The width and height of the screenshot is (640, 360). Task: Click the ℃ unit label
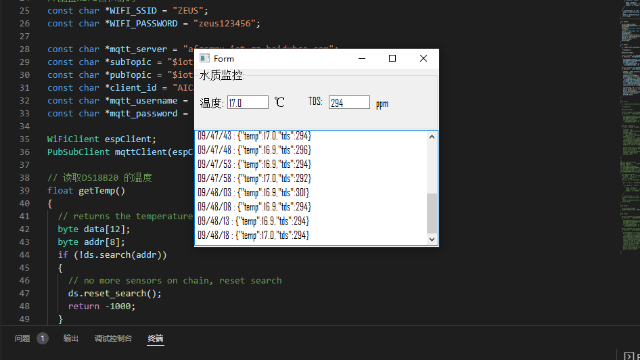click(x=279, y=102)
